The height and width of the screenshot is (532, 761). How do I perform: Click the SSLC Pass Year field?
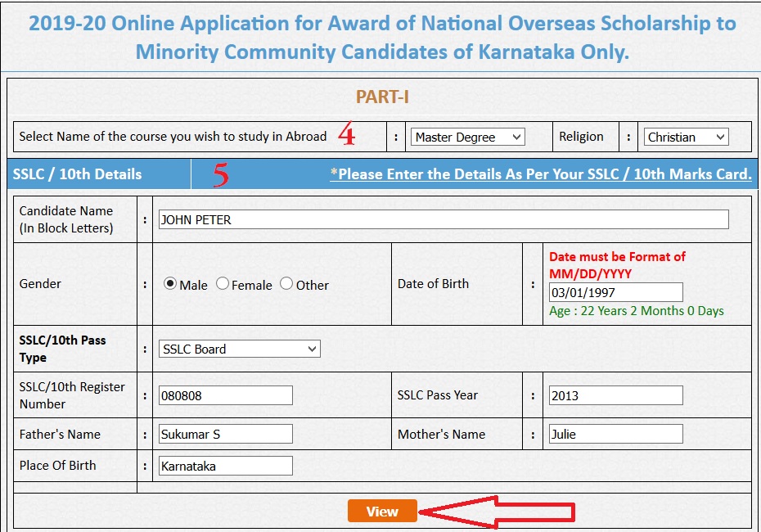coord(616,395)
